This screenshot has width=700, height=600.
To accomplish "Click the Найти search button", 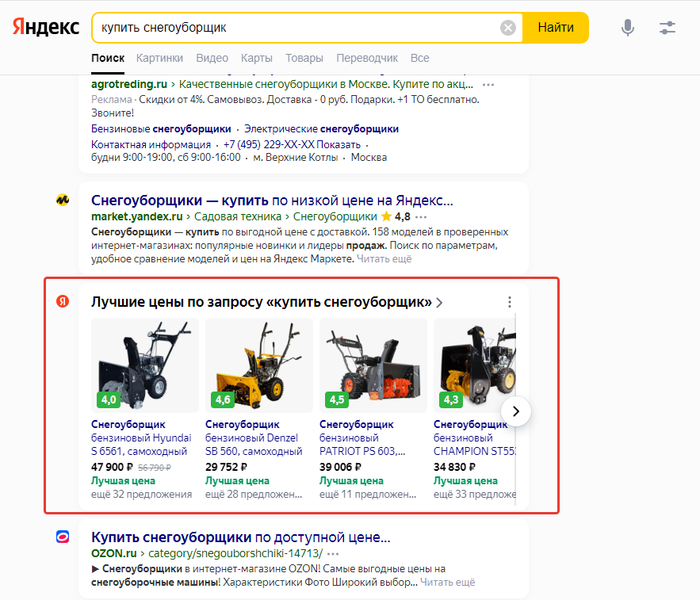I will tap(556, 28).
